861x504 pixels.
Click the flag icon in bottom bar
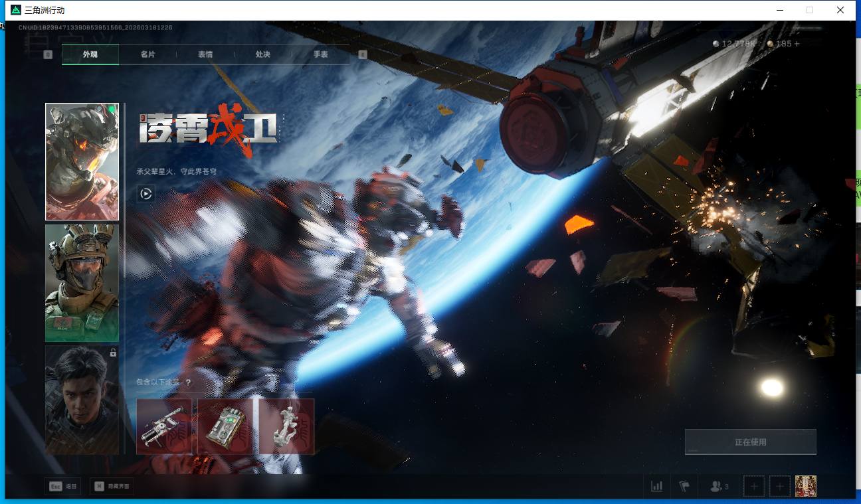click(684, 487)
